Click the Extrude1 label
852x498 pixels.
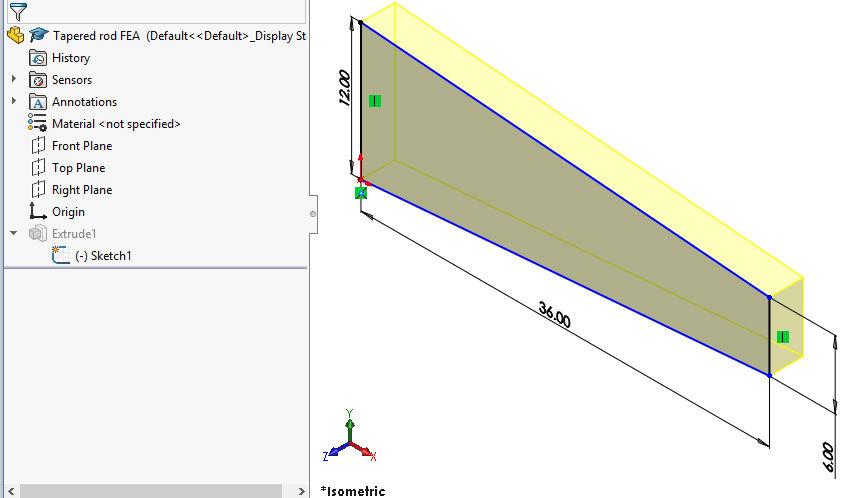[74, 234]
